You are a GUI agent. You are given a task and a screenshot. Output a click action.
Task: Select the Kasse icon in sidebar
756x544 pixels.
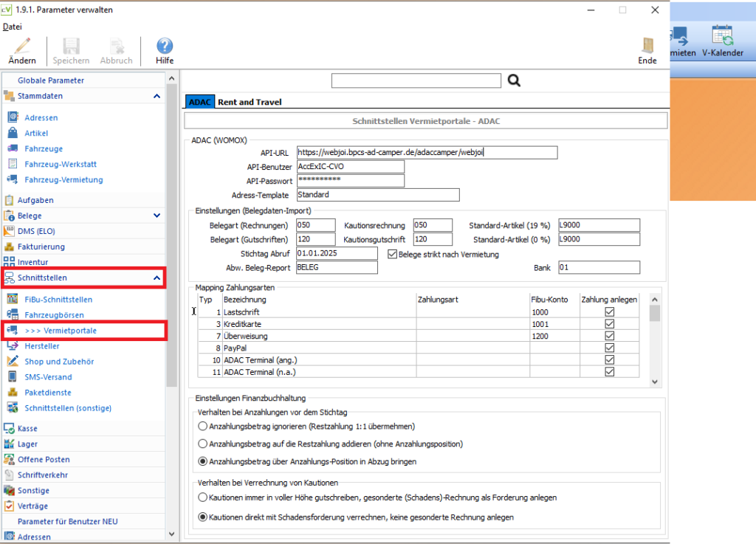[9, 428]
